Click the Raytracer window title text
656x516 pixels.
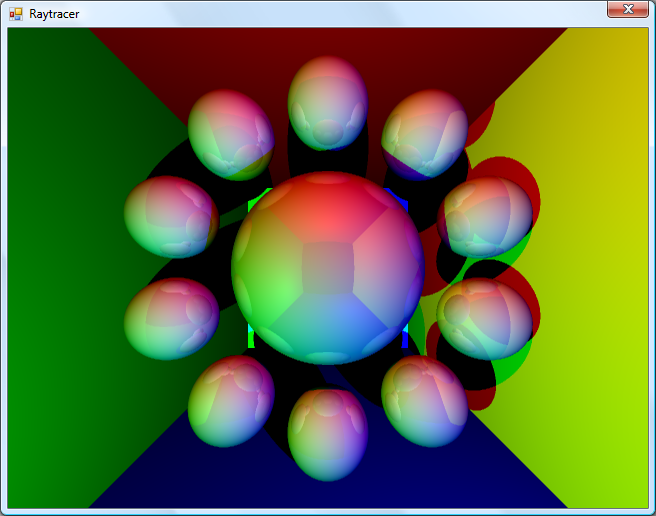point(54,14)
